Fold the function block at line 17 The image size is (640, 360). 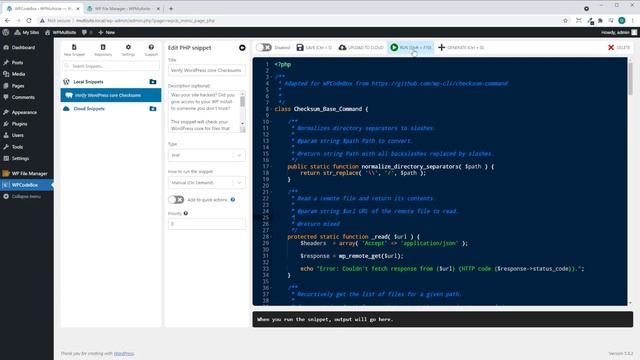271,167
